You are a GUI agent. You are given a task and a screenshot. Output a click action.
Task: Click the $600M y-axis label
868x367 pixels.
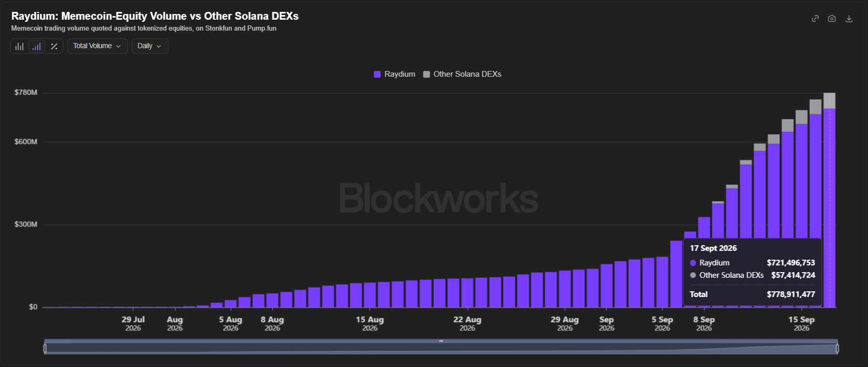[26, 142]
